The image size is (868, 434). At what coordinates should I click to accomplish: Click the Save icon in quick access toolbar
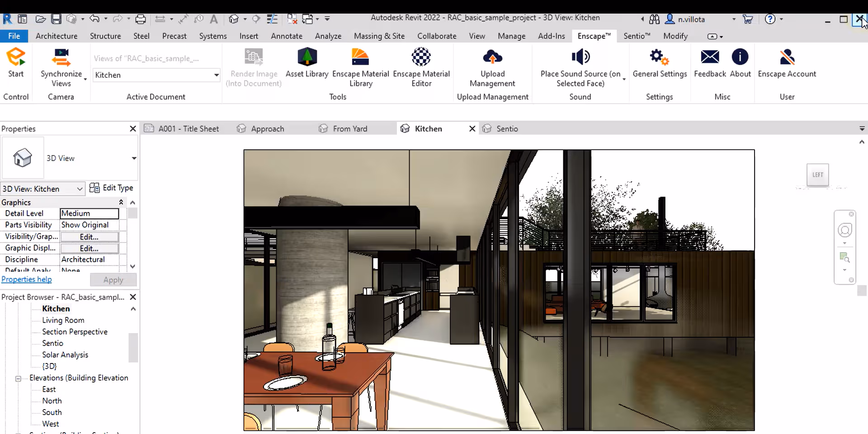pyautogui.click(x=56, y=19)
